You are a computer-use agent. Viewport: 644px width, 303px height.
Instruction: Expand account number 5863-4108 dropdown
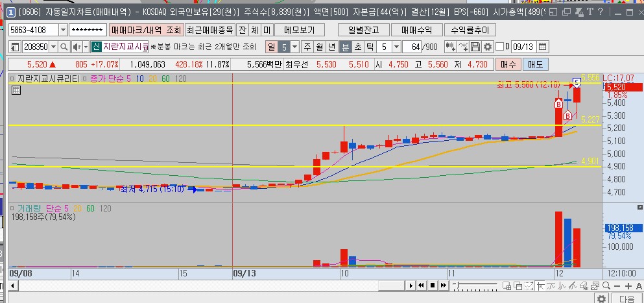[x=63, y=30]
